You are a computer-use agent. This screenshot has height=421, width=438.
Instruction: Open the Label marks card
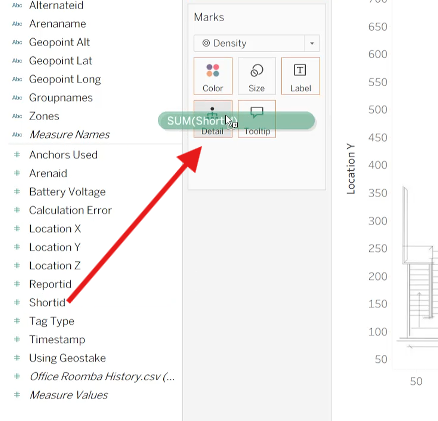300,76
